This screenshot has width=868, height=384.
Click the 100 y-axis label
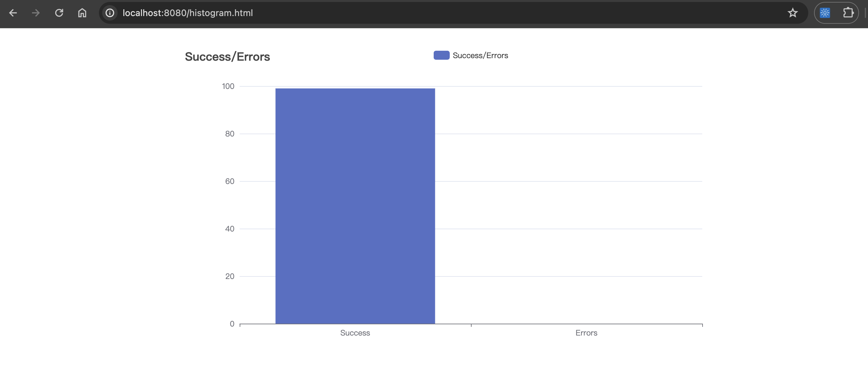(x=228, y=86)
